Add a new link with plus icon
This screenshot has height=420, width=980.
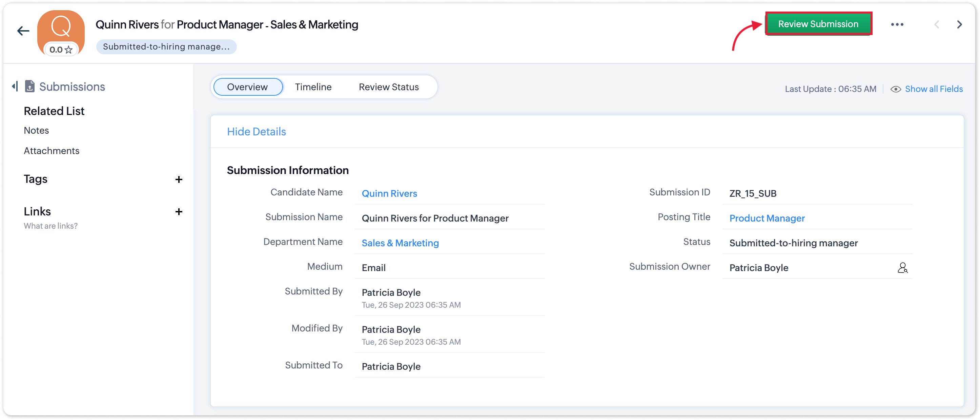click(179, 212)
